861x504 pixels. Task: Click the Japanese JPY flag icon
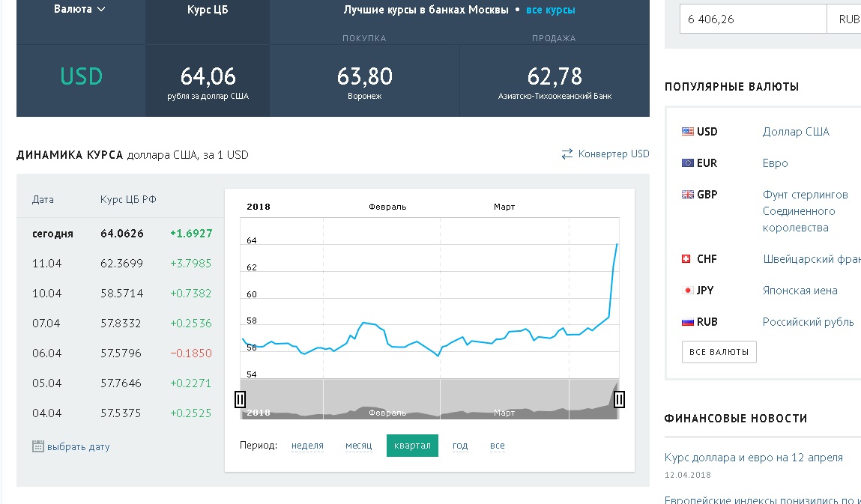point(687,291)
